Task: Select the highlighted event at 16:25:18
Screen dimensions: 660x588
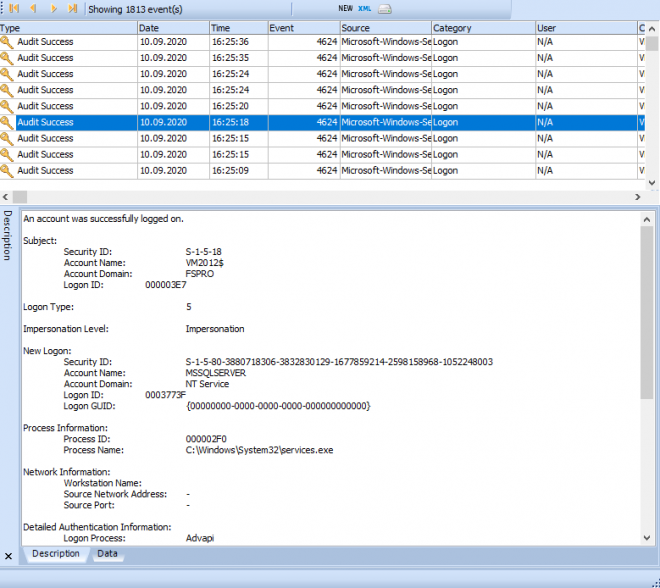Action: [322, 122]
